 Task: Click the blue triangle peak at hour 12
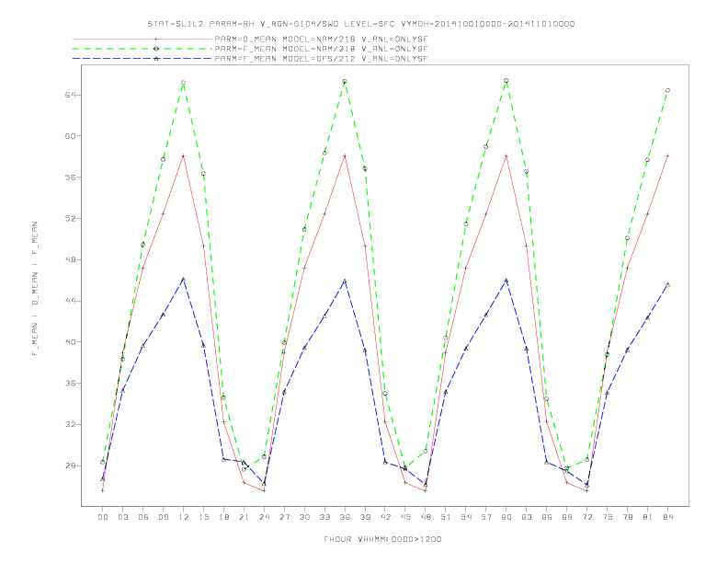click(184, 279)
